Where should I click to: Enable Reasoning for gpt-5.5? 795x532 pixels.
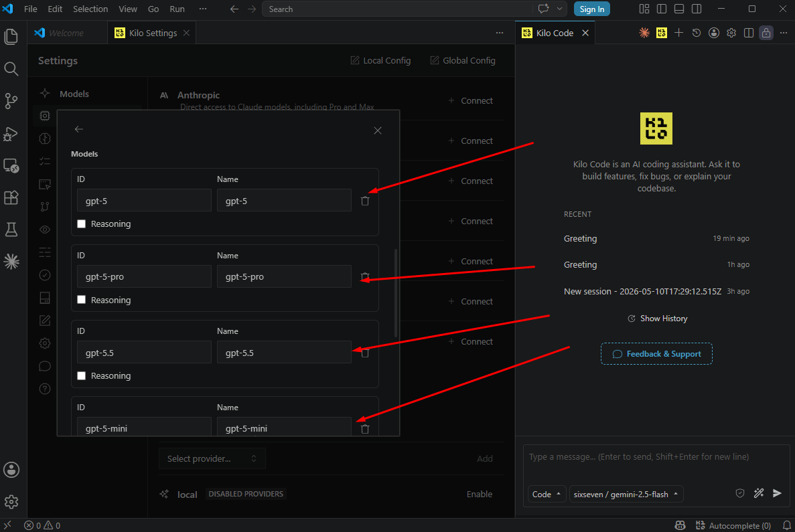pos(81,376)
